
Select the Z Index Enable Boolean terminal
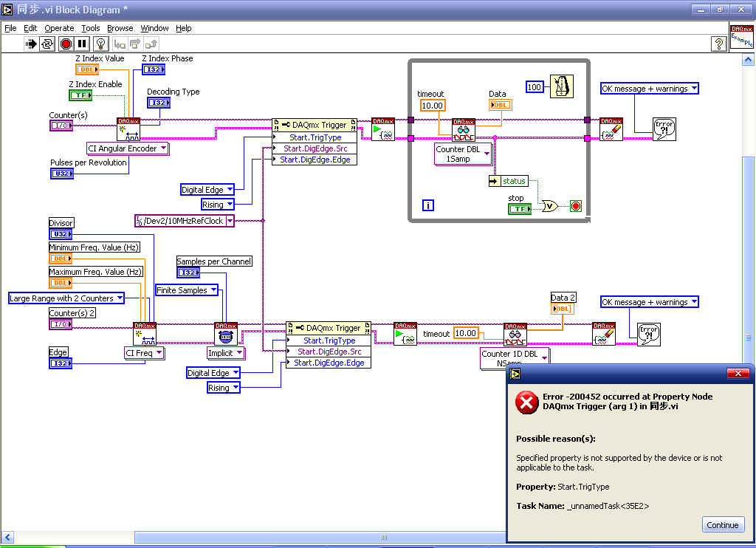pos(80,95)
